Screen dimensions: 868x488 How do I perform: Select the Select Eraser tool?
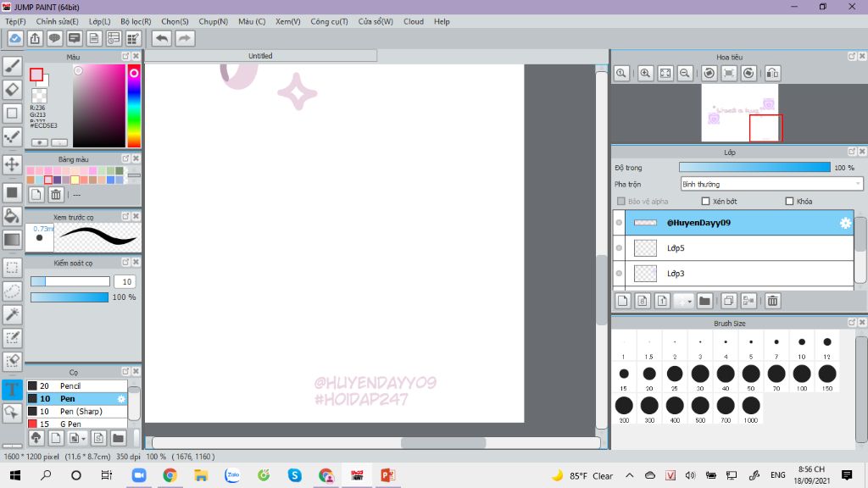[12, 361]
